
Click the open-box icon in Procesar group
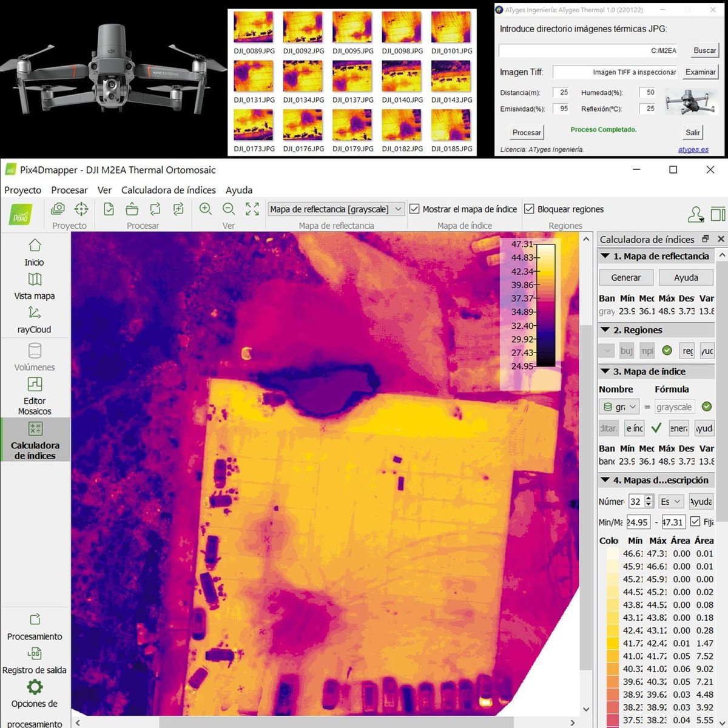pyautogui.click(x=132, y=209)
